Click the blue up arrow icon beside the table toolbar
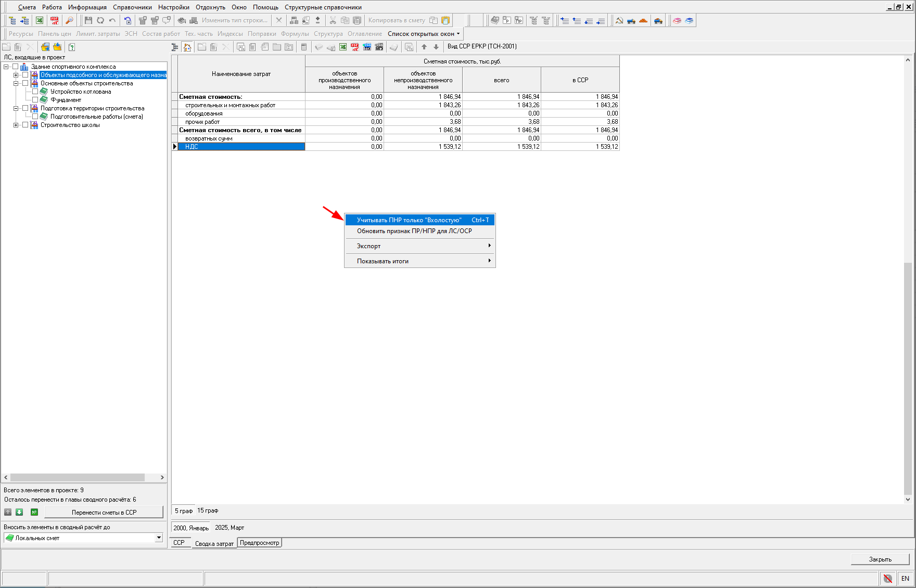The image size is (916, 588). coord(424,47)
